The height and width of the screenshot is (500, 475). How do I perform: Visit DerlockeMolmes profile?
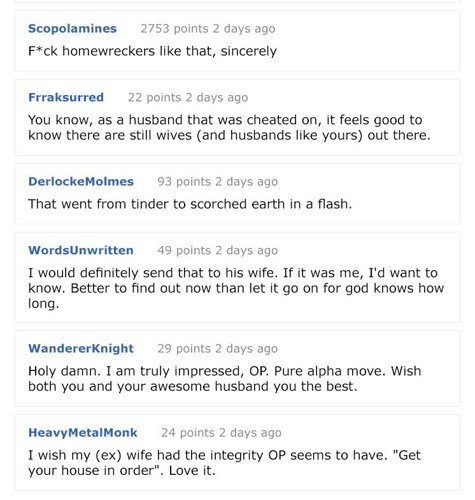click(x=81, y=181)
